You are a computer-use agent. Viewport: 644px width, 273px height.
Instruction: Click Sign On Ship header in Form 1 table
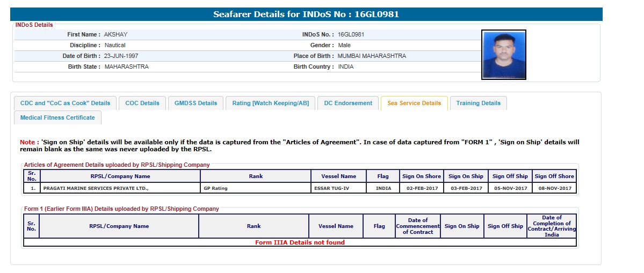462,226
